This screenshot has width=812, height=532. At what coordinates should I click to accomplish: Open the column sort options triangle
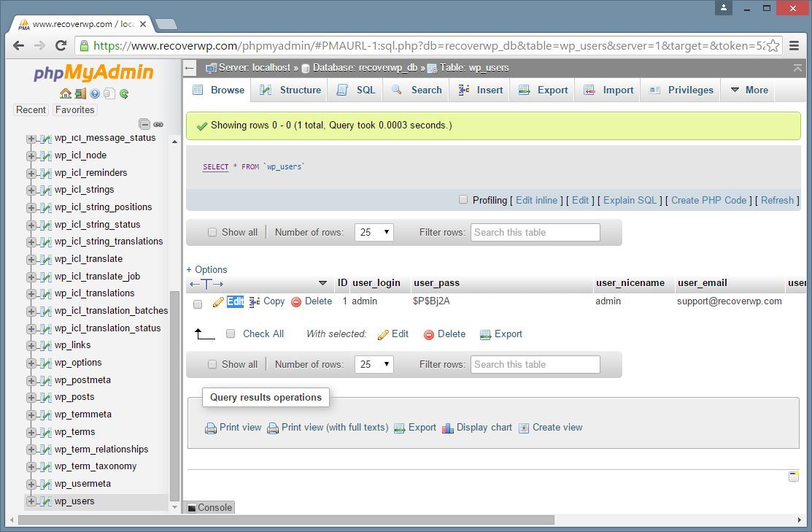pos(322,283)
